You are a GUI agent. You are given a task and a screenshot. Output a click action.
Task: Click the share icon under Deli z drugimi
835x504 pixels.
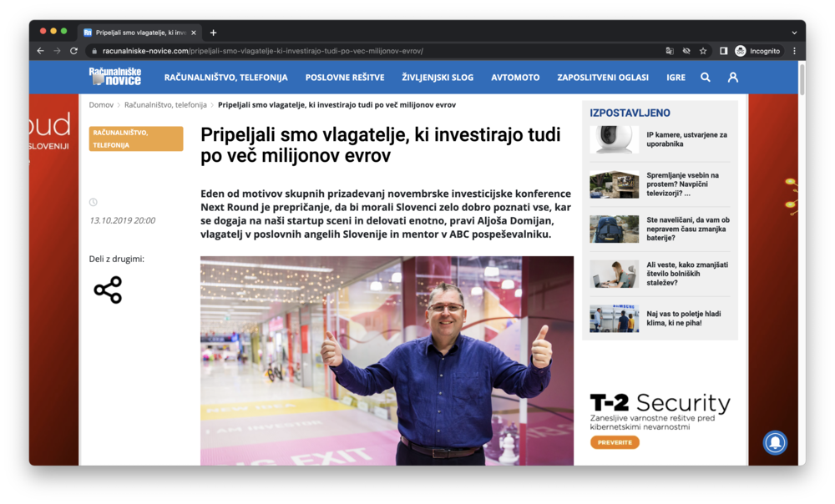coord(108,290)
